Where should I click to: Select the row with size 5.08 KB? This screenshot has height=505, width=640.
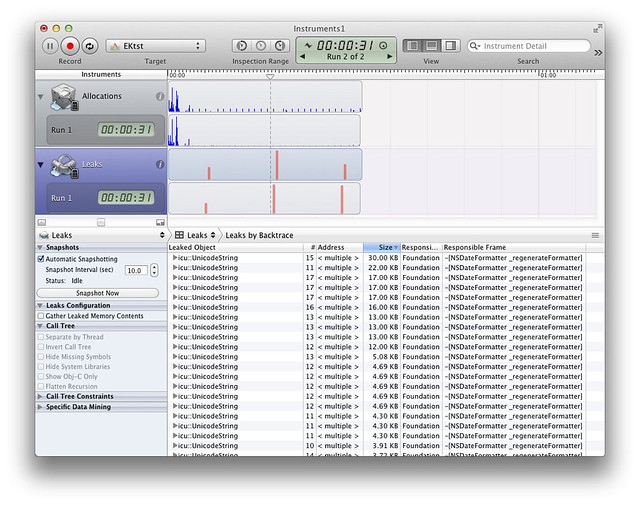tap(385, 356)
